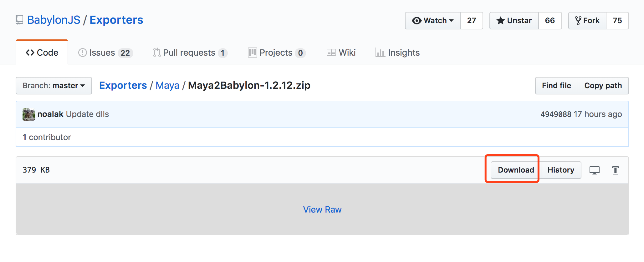Click the View Raw link
This screenshot has height=262, width=644.
coord(322,209)
